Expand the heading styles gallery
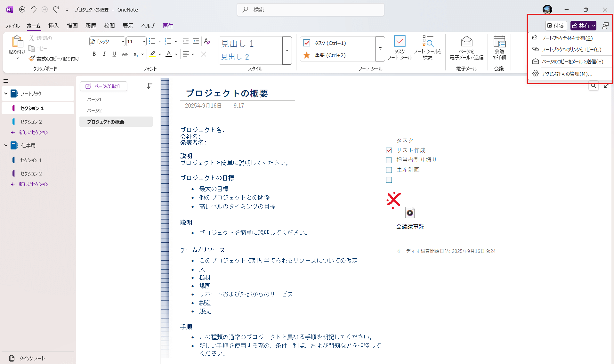 (x=287, y=50)
